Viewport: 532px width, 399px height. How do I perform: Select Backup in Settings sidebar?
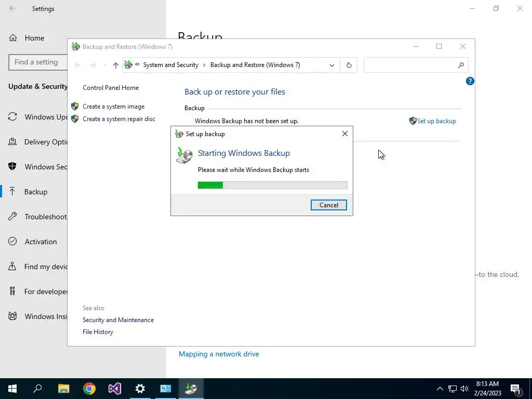[x=34, y=192]
